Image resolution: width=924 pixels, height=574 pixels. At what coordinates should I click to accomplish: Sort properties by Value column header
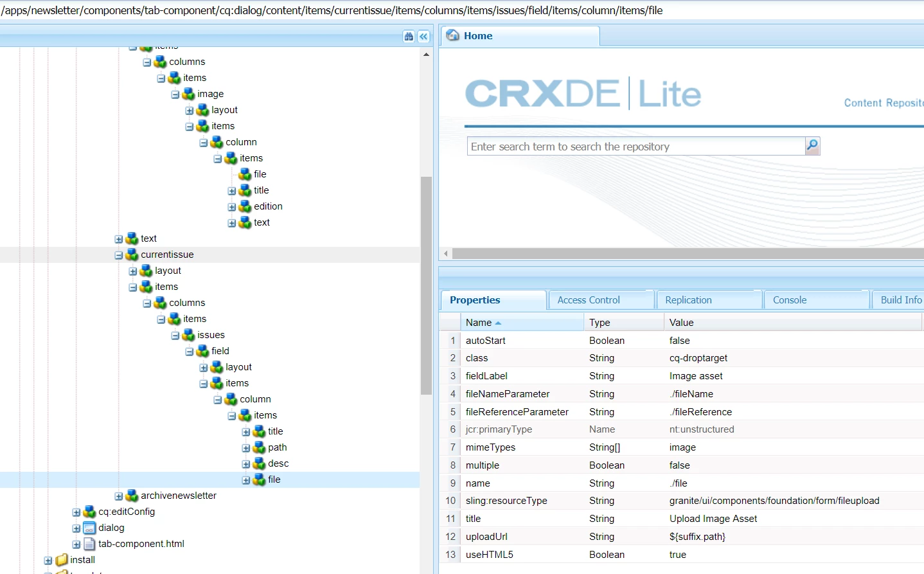tap(794, 322)
